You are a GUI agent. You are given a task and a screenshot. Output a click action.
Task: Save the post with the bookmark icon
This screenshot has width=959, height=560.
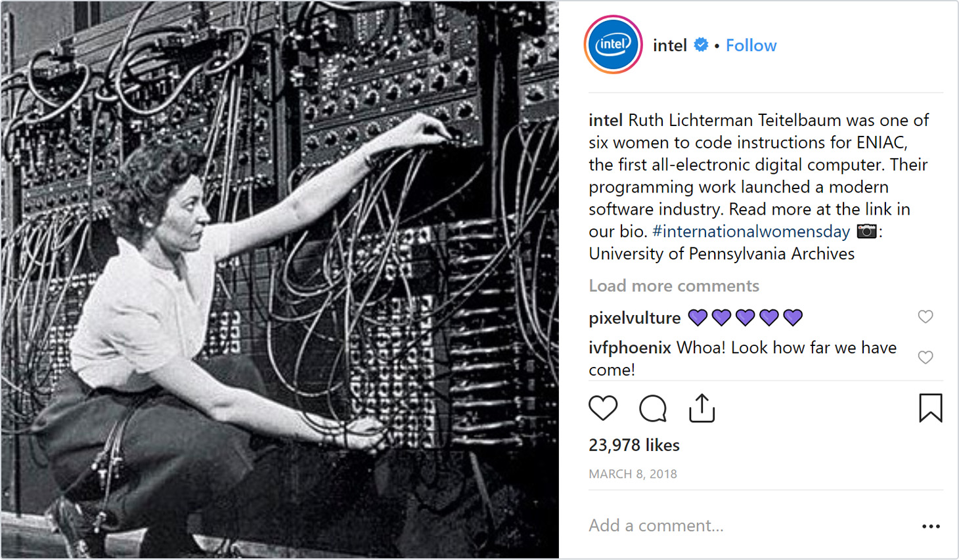click(930, 408)
